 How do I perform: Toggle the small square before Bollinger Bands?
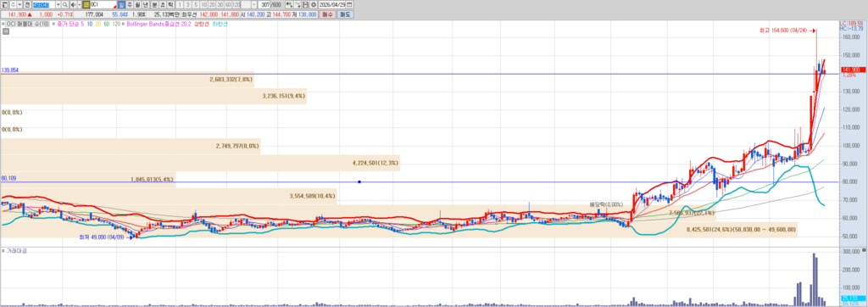pos(124,24)
